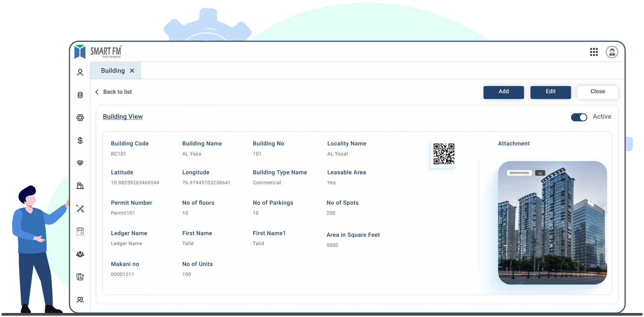Click the user profile sidebar icon
Viewport: 644px width, 317px height.
(80, 73)
